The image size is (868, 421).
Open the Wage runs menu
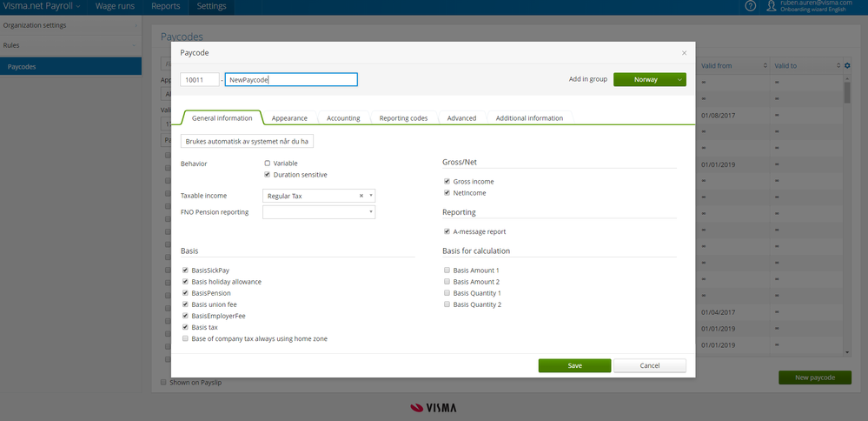[116, 7]
